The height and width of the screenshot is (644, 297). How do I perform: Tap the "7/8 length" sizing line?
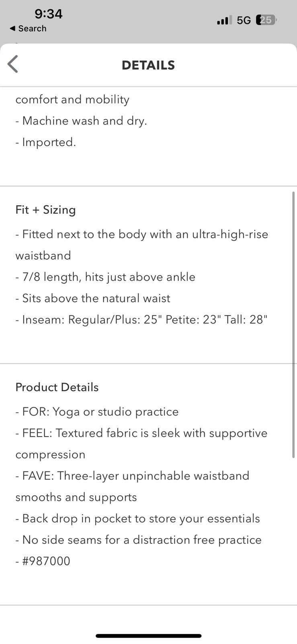coord(105,277)
